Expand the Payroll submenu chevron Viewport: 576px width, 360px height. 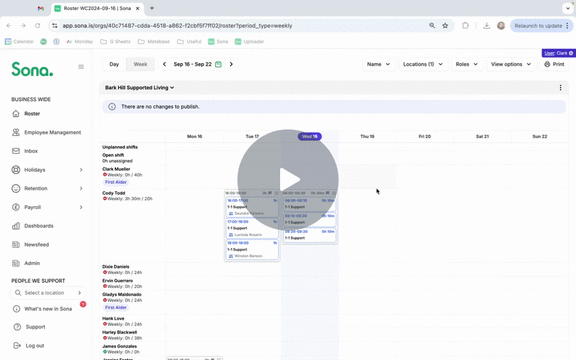point(81,207)
